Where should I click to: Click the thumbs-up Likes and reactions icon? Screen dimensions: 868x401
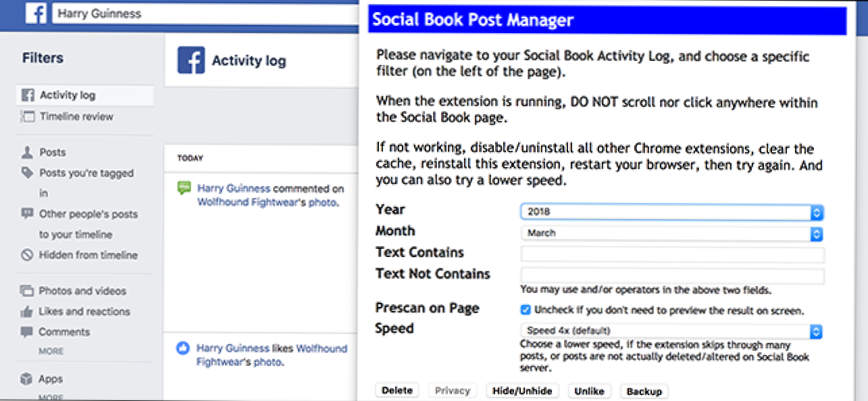coord(27,312)
